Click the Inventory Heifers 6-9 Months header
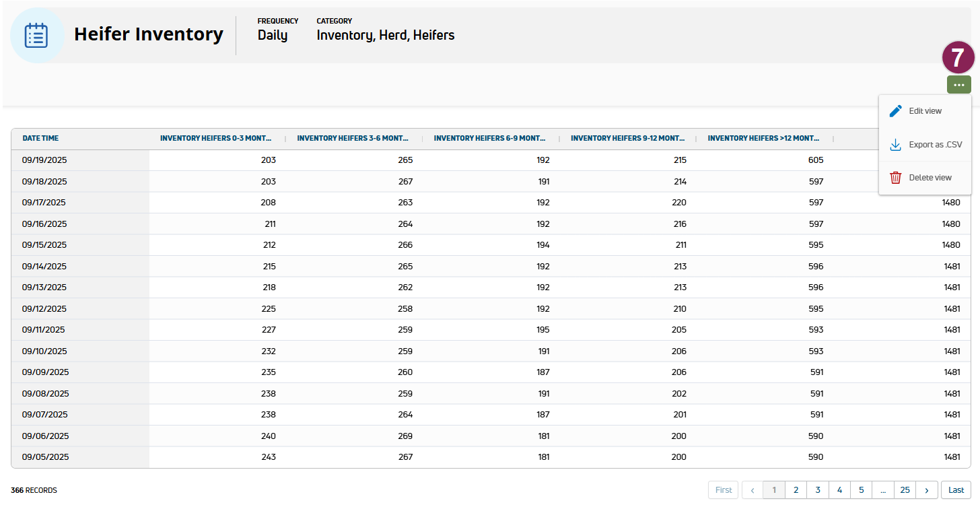The width and height of the screenshot is (980, 507). click(x=489, y=138)
